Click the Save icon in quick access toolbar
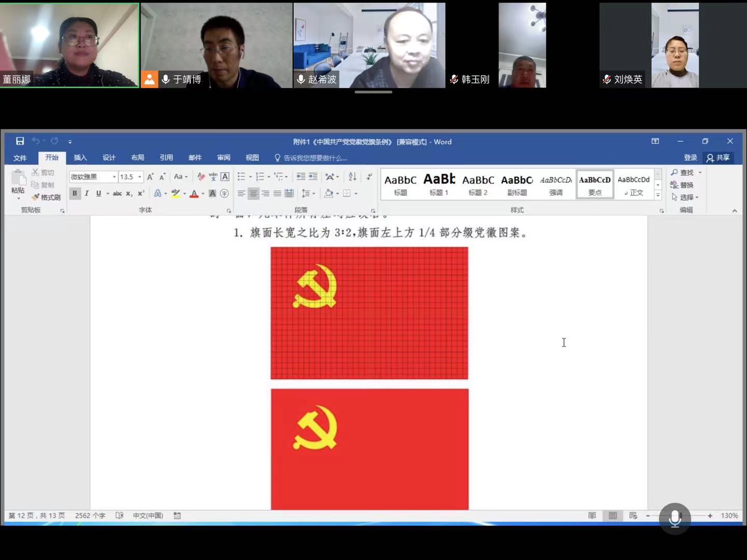Viewport: 747px width, 560px height. [20, 141]
